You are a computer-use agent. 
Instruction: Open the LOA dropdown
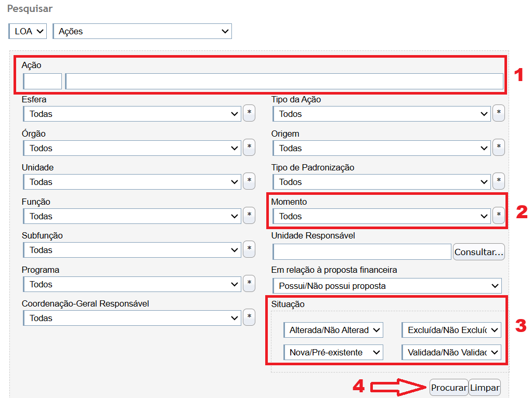[x=28, y=31]
